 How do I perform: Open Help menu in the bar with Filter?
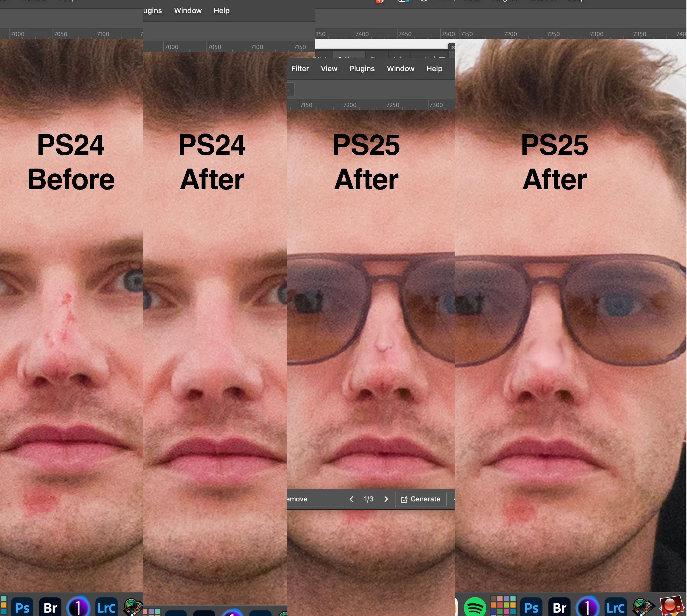434,69
